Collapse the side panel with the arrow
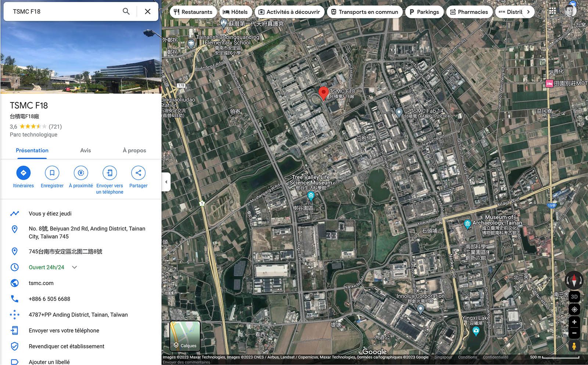Image resolution: width=588 pixels, height=365 pixels. click(x=166, y=182)
